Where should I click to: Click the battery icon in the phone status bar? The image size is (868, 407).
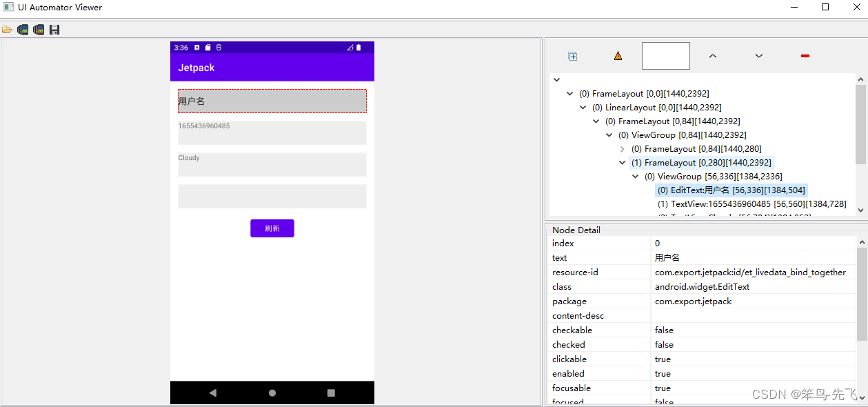click(359, 48)
